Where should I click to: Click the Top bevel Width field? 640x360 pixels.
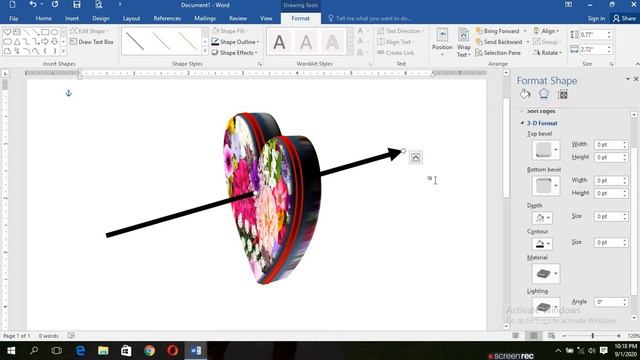pos(608,145)
